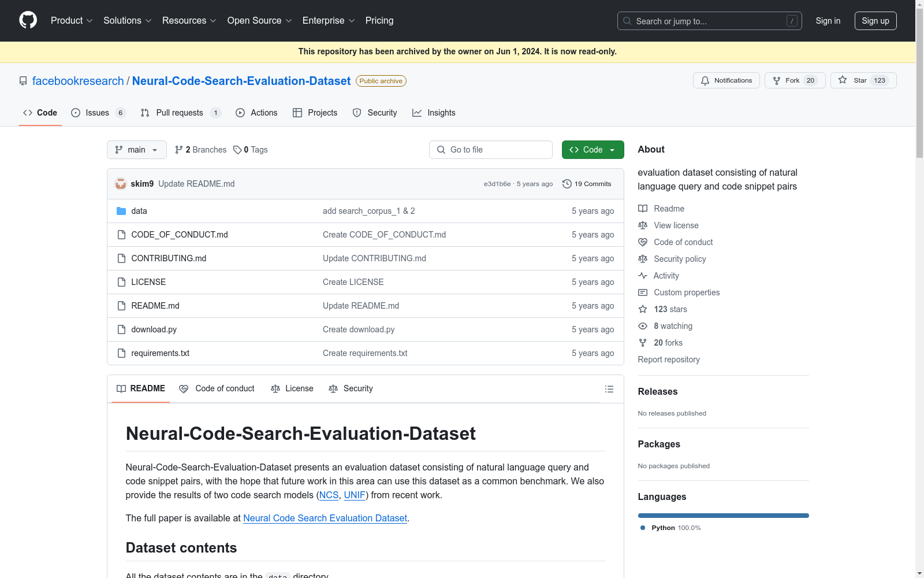This screenshot has height=578, width=924.
Task: Click the file icon beside CODE_OF_CONDUCT.md
Action: [x=121, y=235]
